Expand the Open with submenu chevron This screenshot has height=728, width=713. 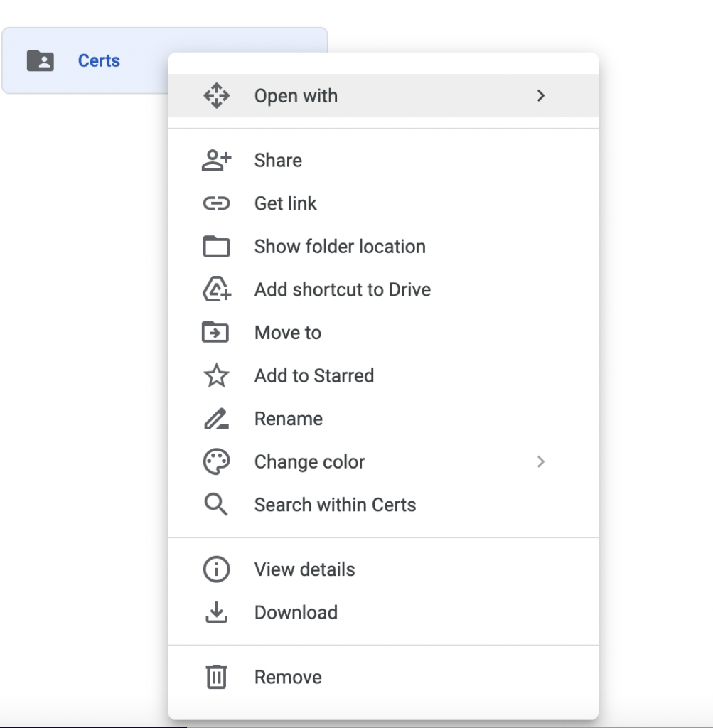pos(541,96)
